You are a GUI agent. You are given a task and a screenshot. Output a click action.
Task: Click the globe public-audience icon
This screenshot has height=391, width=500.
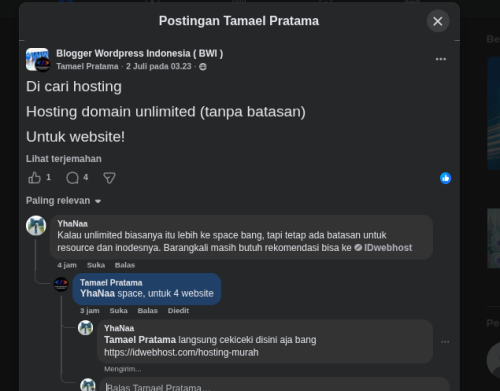click(x=203, y=67)
